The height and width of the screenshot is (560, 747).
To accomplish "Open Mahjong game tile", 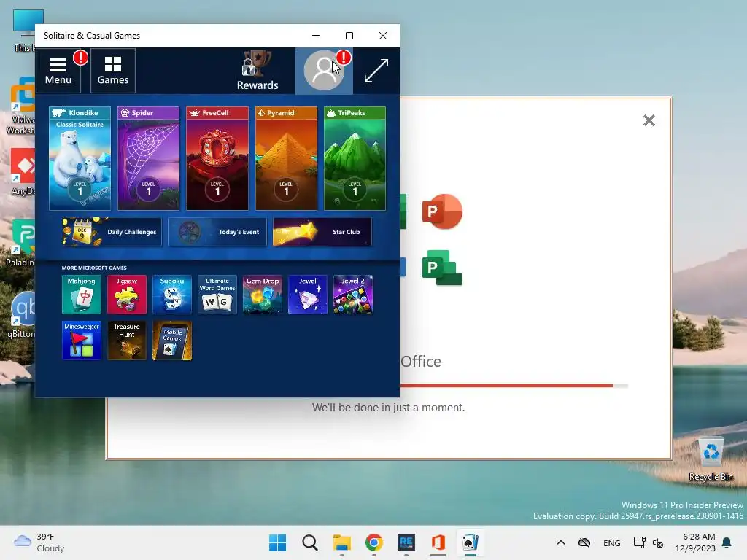I will pos(82,295).
